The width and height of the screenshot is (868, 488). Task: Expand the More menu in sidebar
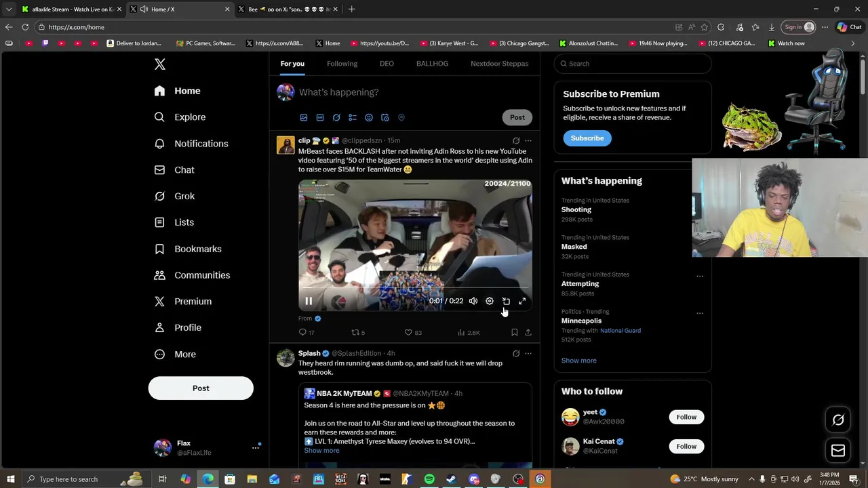pyautogui.click(x=175, y=354)
